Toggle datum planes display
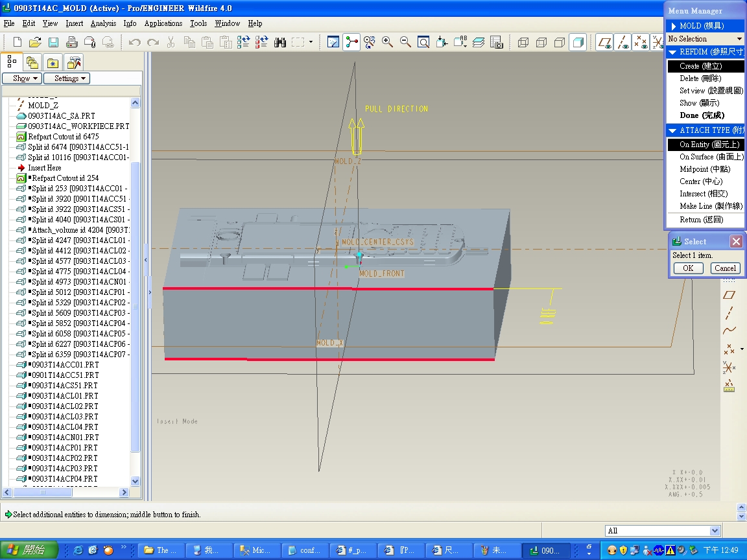This screenshot has height=560, width=747. coord(604,42)
